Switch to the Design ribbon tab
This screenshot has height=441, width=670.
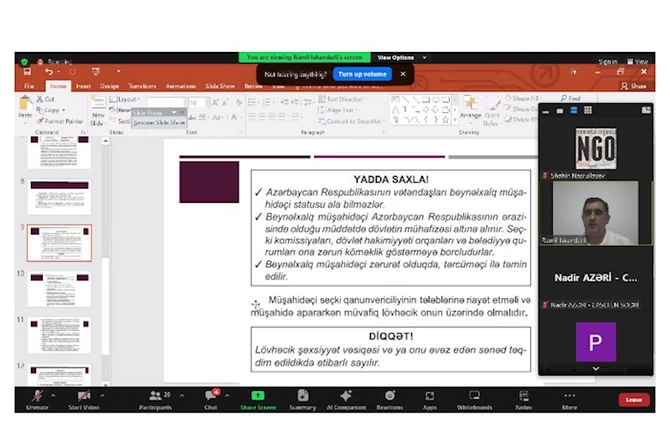pos(109,86)
